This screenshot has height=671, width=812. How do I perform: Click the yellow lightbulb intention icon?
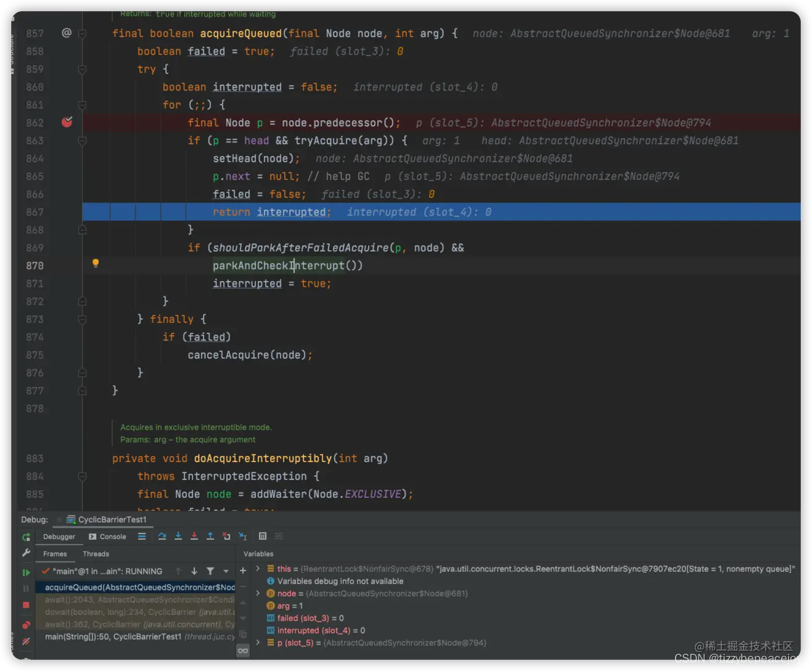coord(96,264)
